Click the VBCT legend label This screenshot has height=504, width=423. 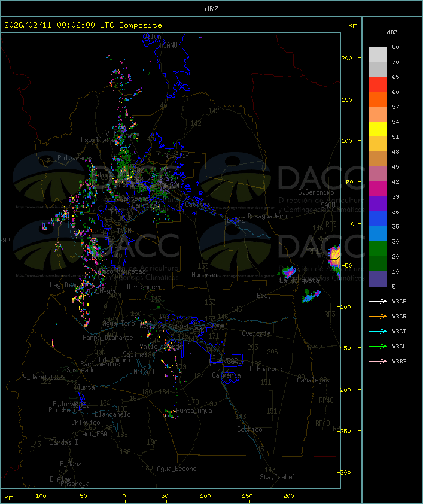point(399,332)
